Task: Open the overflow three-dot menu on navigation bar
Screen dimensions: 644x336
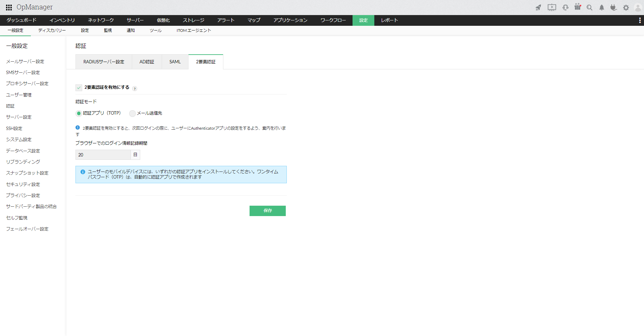Action: pyautogui.click(x=641, y=20)
